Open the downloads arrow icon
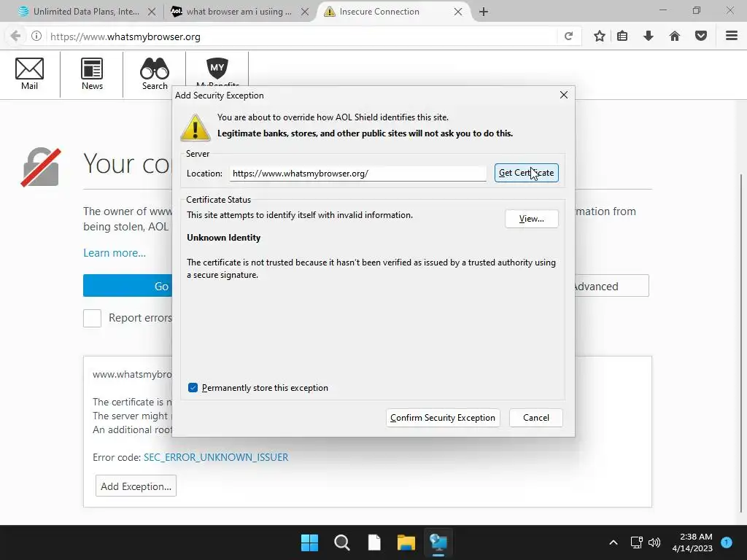The height and width of the screenshot is (560, 747). click(x=649, y=36)
